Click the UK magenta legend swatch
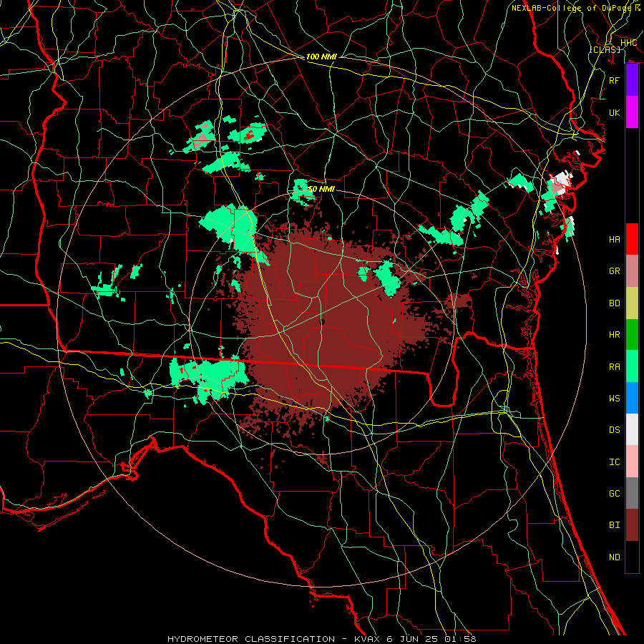The width and height of the screenshot is (644, 644). tap(632, 112)
